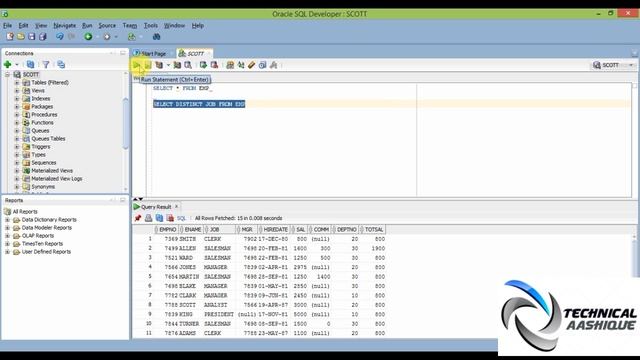Expand the Sequences tree node
Image resolution: width=640 pixels, height=360 pixels.
click(x=17, y=163)
